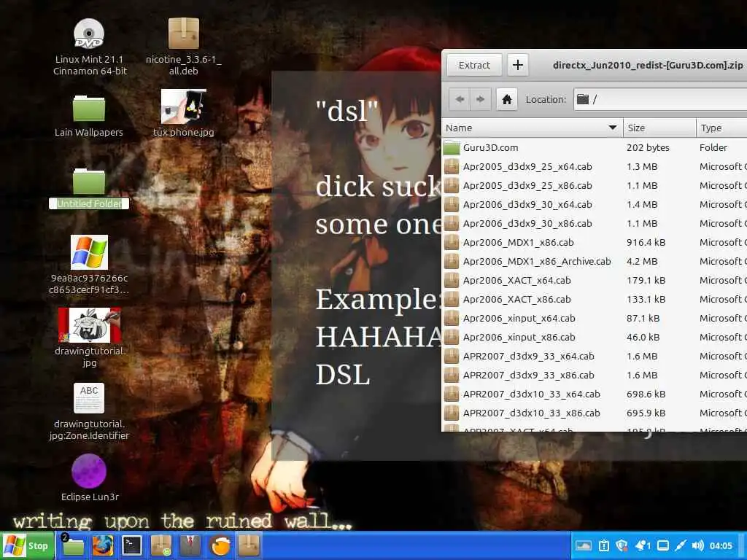Image resolution: width=747 pixels, height=560 pixels.
Task: Open the terminal from the taskbar
Action: [x=132, y=545]
